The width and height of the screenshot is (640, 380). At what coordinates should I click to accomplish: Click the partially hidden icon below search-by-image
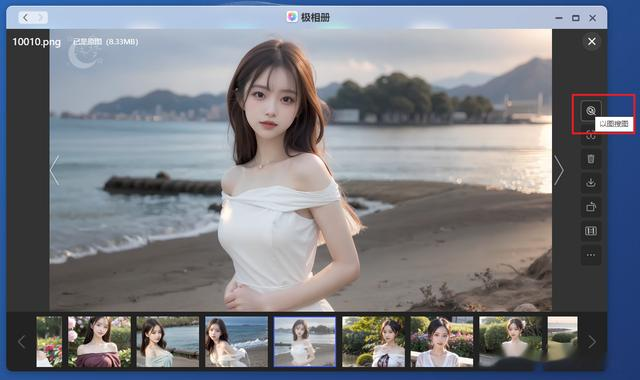click(x=590, y=137)
